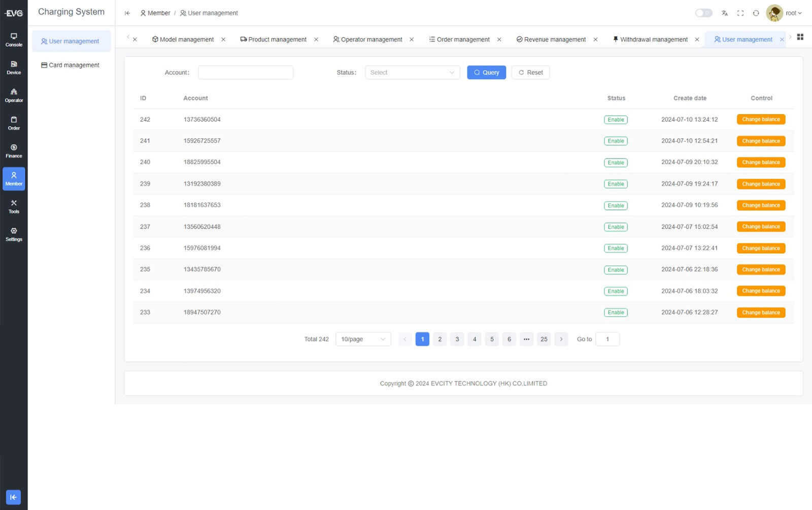Change balance for account 13560620448

761,227
